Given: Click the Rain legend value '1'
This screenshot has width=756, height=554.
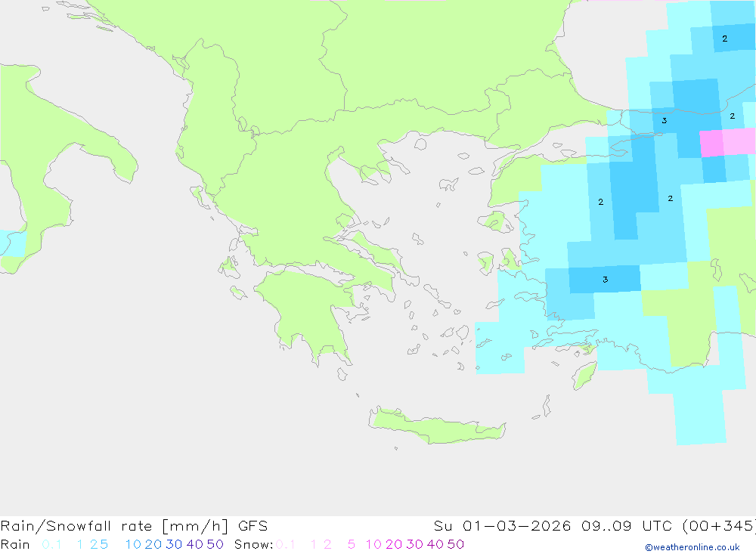Looking at the screenshot, I should (x=80, y=544).
